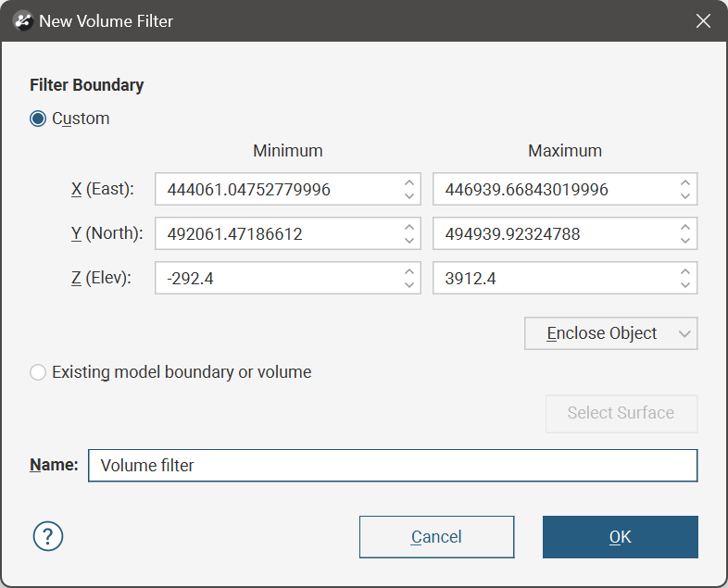
Task: Select Existing model boundary or volume option
Action: pyautogui.click(x=38, y=372)
